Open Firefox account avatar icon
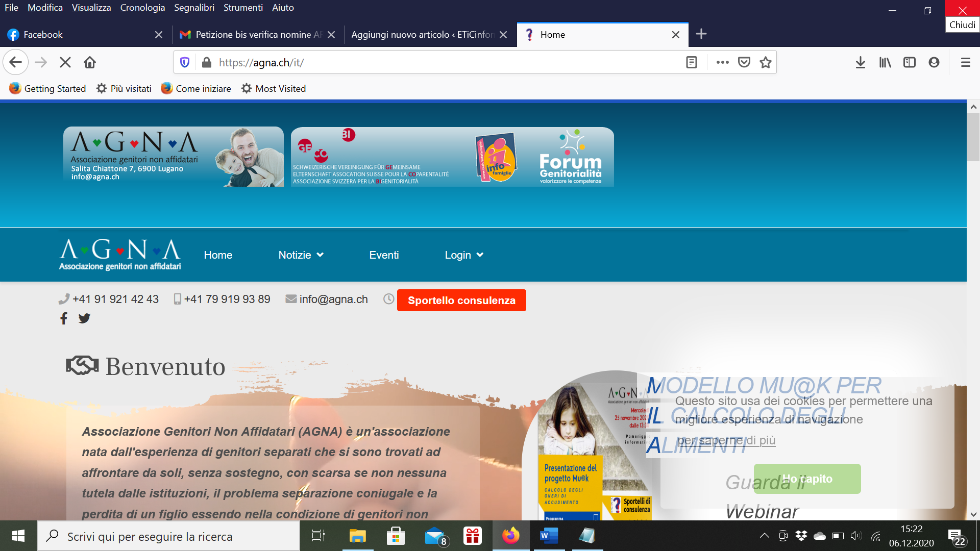980x551 pixels. 934,62
